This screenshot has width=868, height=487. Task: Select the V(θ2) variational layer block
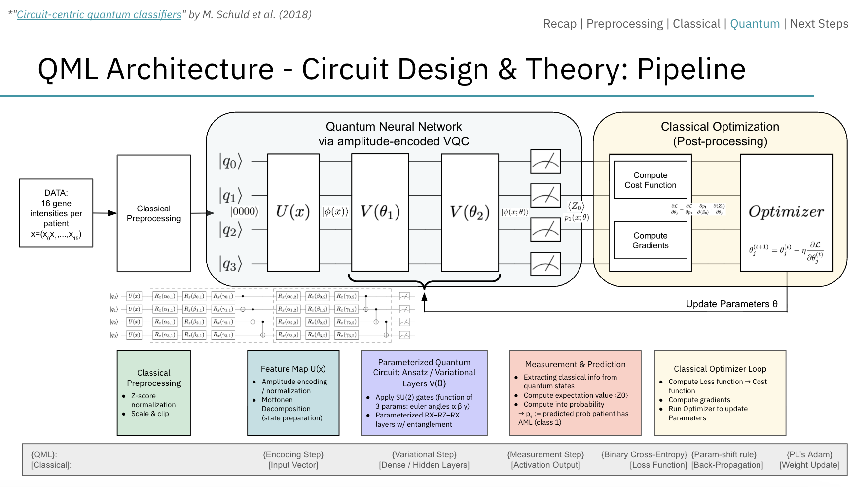point(470,212)
